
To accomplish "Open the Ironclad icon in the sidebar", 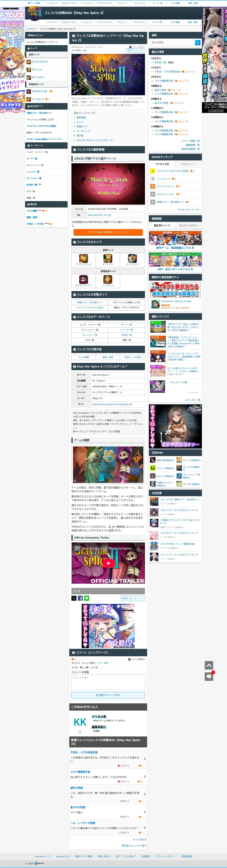I will (x=29, y=62).
